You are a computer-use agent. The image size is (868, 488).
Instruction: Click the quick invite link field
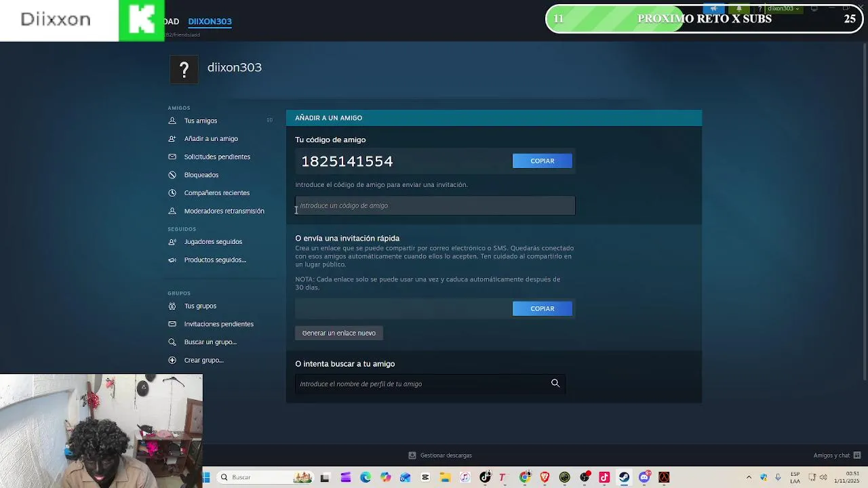pyautogui.click(x=403, y=308)
